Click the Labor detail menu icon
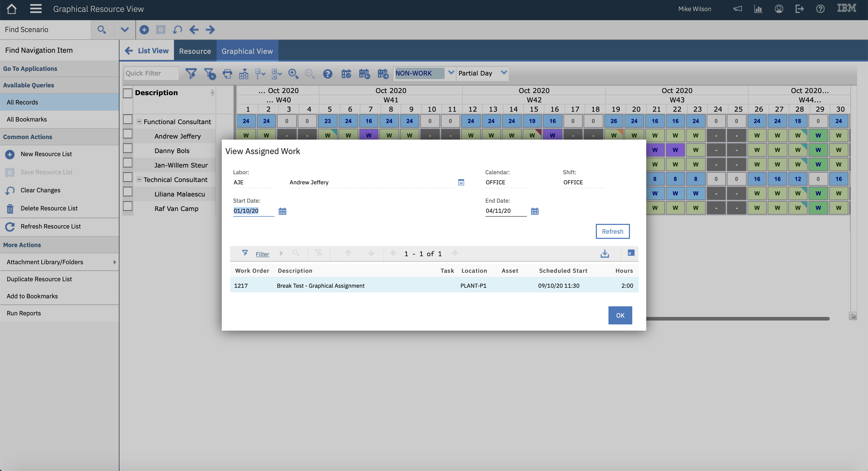 pos(461,182)
